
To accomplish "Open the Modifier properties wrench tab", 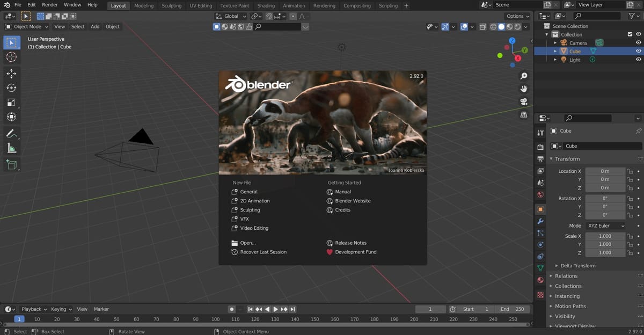I will pos(540,221).
